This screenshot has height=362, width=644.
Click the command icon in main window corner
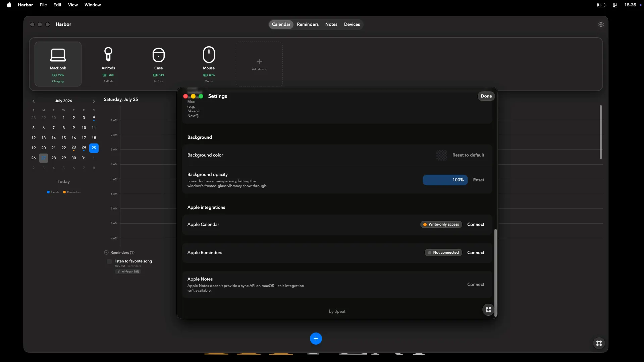click(x=599, y=343)
